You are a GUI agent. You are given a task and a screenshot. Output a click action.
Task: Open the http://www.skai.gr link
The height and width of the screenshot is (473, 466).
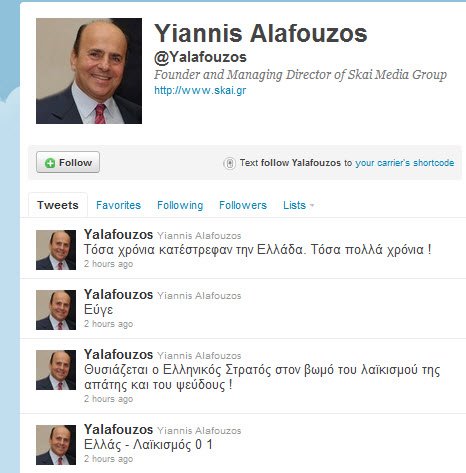[x=200, y=90]
